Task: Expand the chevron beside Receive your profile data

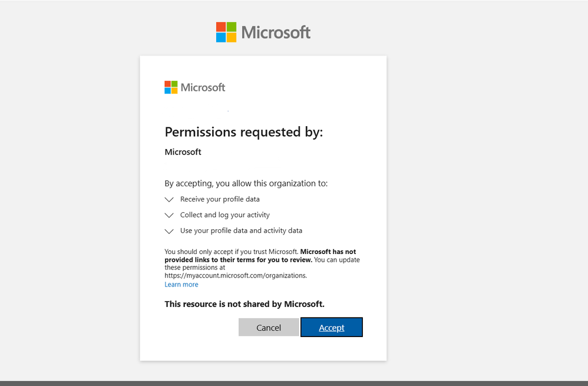Action: click(169, 200)
